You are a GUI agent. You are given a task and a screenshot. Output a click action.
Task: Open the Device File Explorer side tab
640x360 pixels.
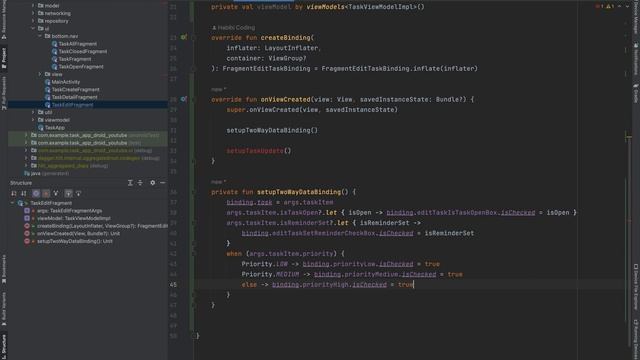coord(636,287)
